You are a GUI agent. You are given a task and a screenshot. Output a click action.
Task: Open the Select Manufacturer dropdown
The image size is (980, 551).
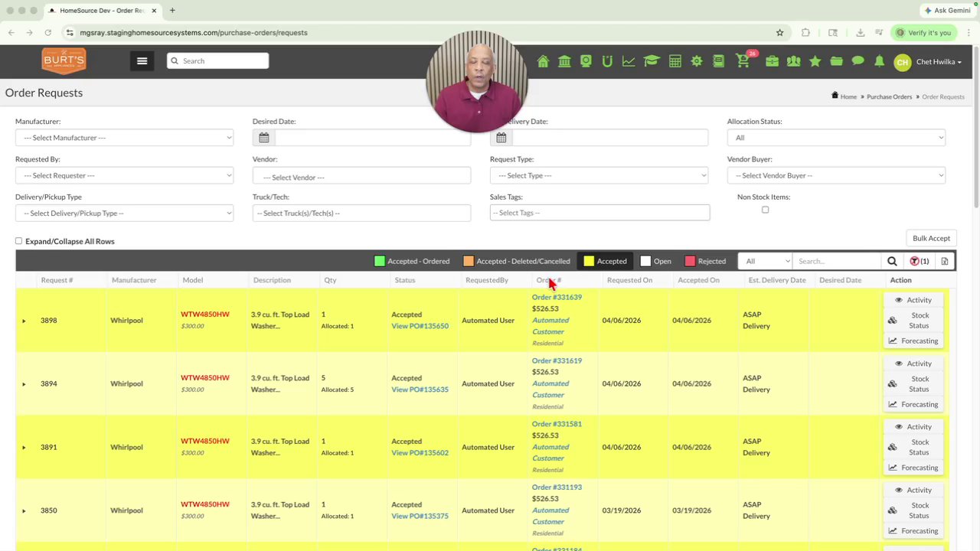(124, 138)
